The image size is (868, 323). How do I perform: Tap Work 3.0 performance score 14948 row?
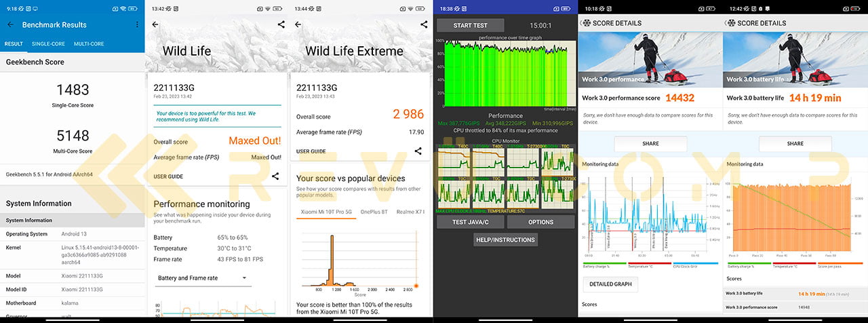click(795, 307)
